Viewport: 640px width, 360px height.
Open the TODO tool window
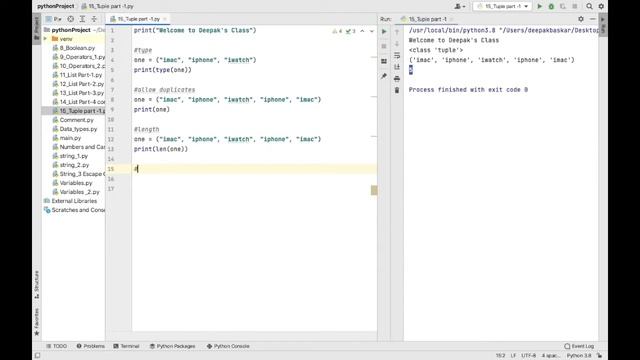[x=56, y=346]
